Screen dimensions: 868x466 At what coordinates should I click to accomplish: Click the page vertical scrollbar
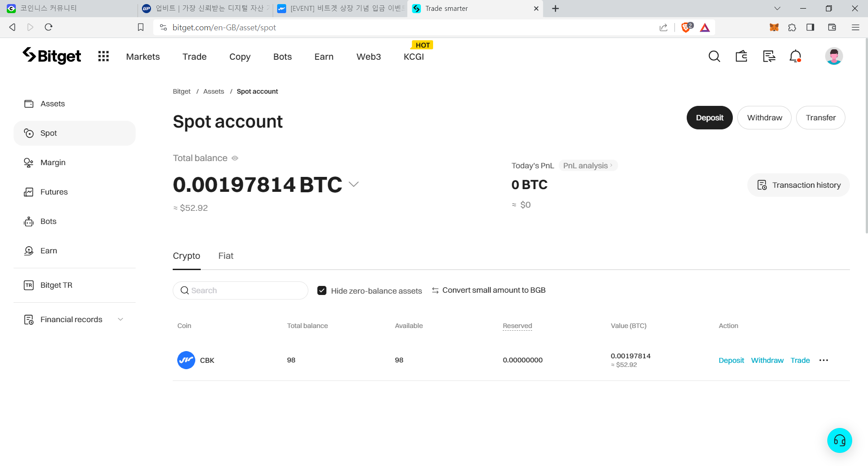[x=866, y=136]
